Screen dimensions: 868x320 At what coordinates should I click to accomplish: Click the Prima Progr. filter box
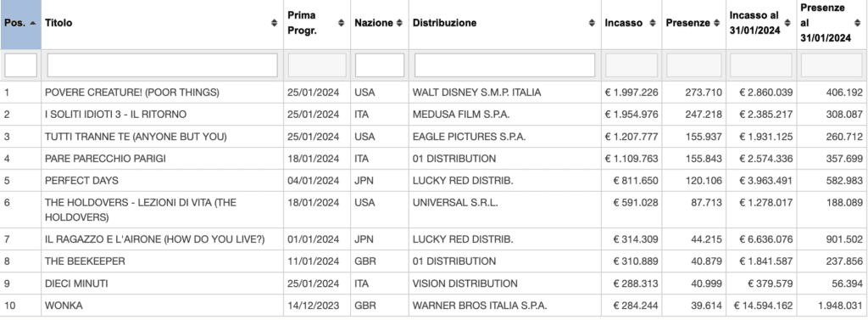pyautogui.click(x=317, y=65)
